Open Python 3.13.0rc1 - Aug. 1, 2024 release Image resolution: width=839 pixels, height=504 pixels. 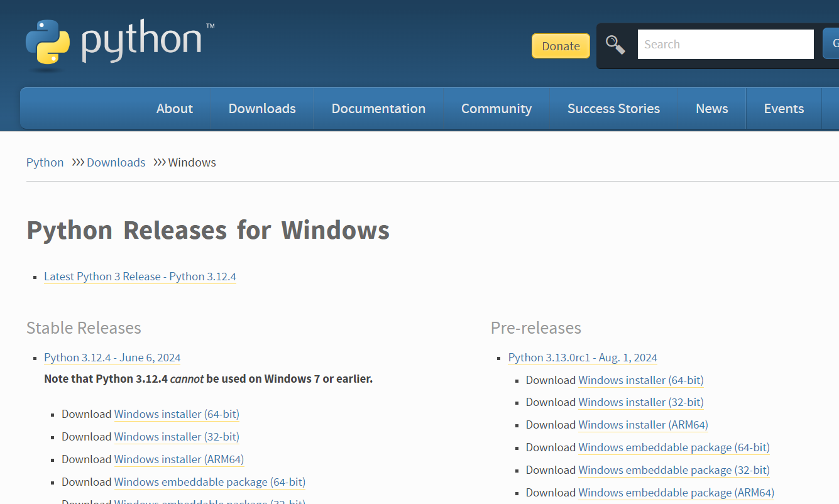click(x=583, y=358)
